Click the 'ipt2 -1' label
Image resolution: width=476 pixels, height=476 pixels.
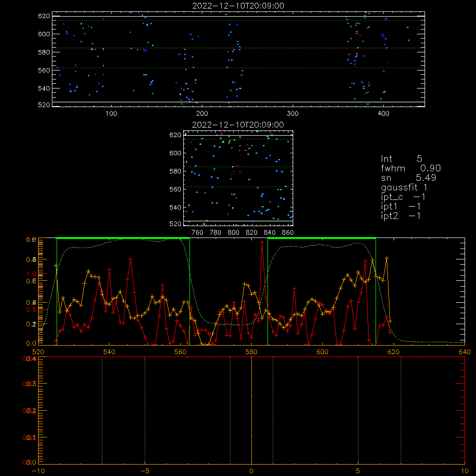point(401,216)
